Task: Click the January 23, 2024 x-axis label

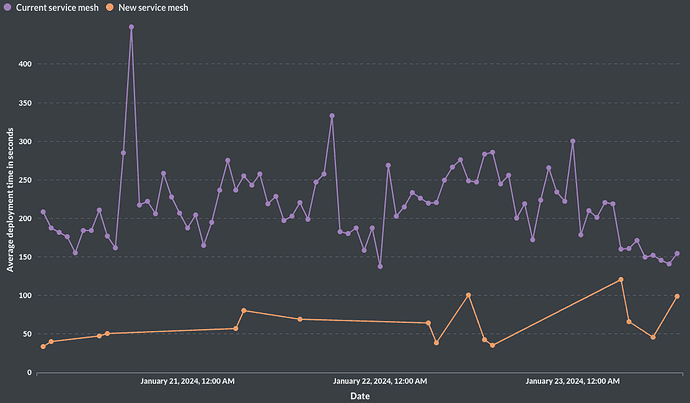Action: 573,381
